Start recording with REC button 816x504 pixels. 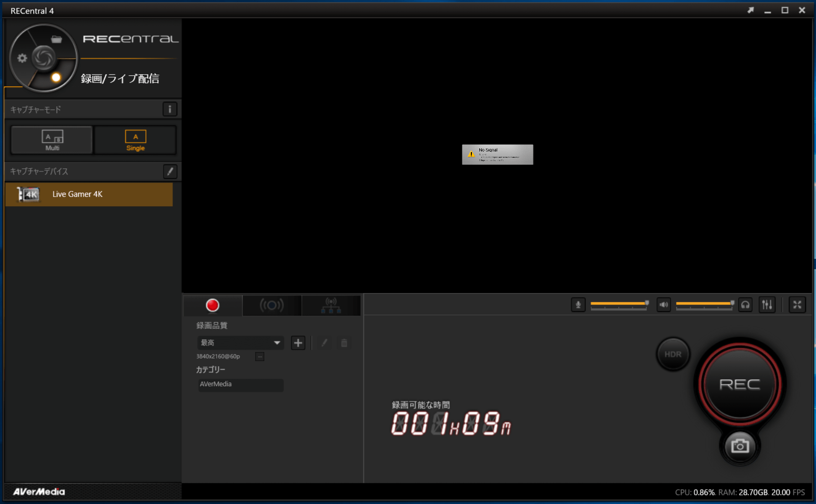[740, 385]
